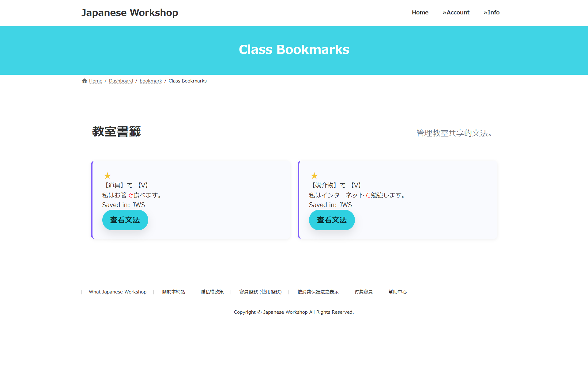The width and height of the screenshot is (588, 368).
Task: Go to Home breadcrumb link
Action: 96,81
